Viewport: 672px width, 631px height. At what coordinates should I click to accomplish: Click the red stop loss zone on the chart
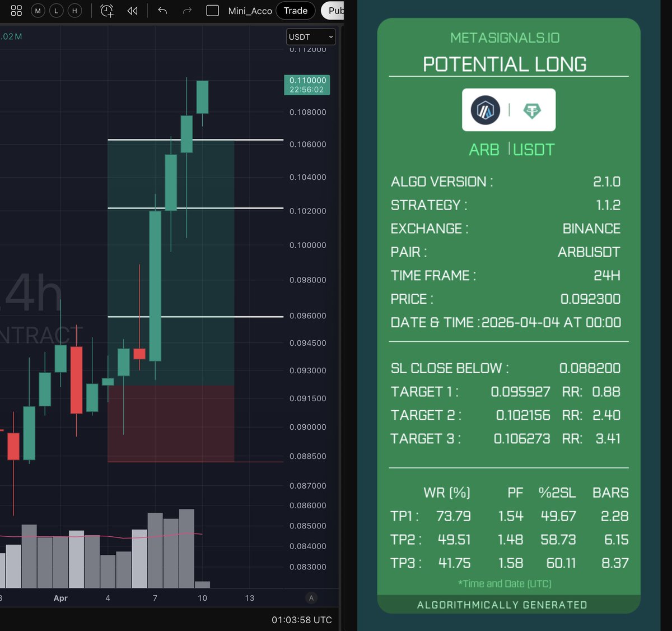click(171, 424)
